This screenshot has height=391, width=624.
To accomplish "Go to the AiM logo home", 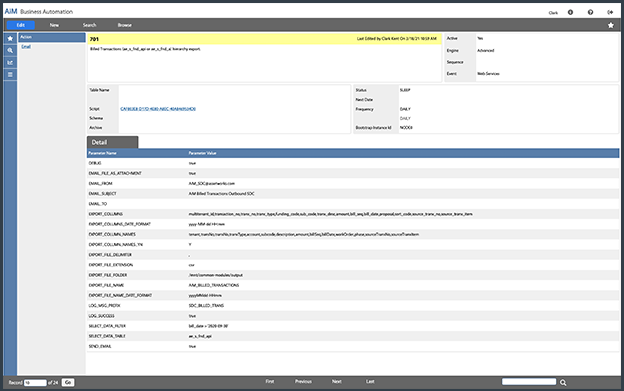I will tap(11, 11).
